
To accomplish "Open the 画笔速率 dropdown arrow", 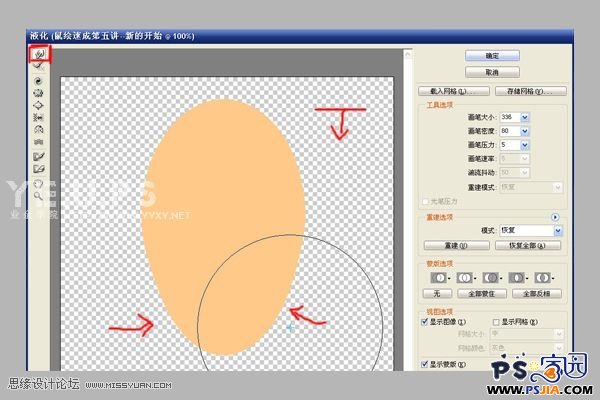I will tap(525, 158).
